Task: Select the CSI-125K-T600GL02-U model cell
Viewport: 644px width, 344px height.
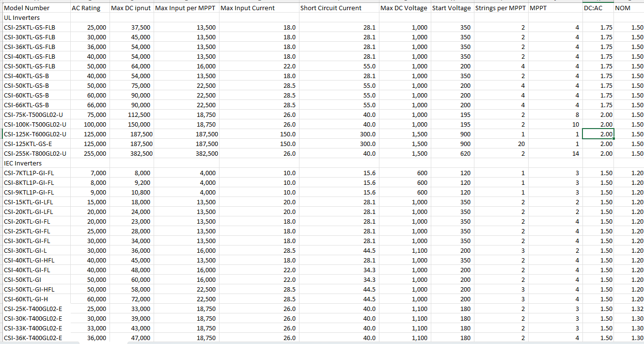Action: 35,134
